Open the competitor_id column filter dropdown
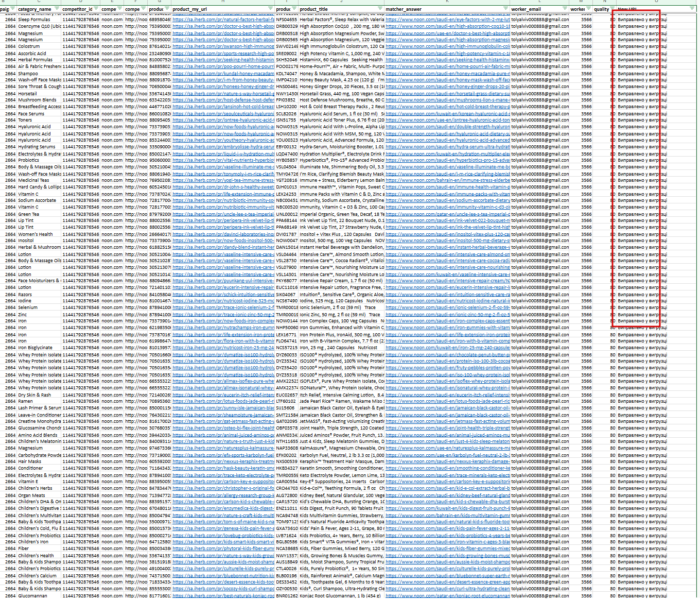 click(96, 9)
